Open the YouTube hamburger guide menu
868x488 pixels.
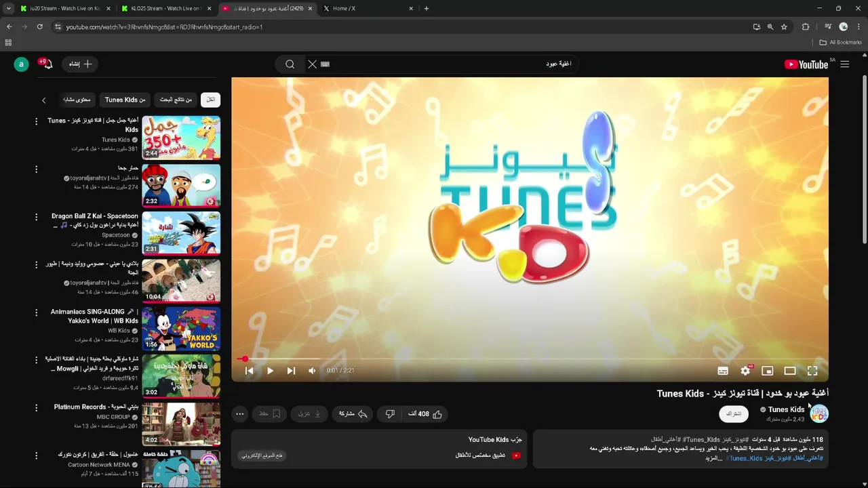pyautogui.click(x=845, y=64)
